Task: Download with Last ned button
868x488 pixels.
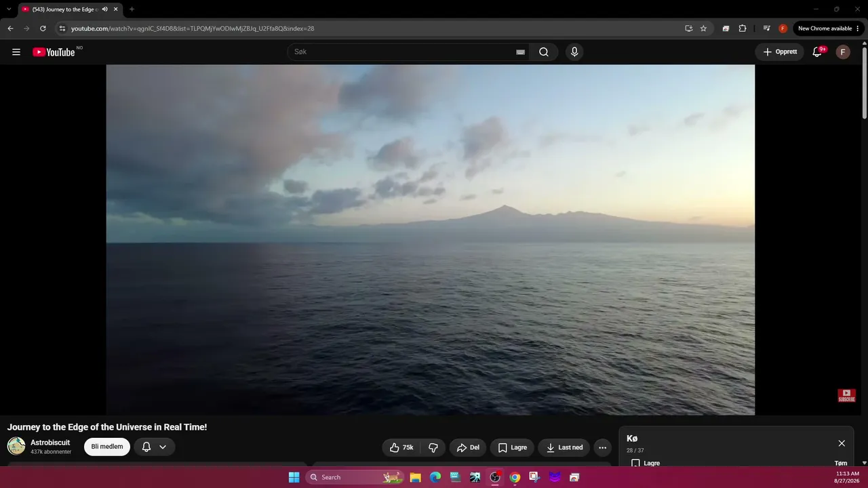Action: (564, 447)
